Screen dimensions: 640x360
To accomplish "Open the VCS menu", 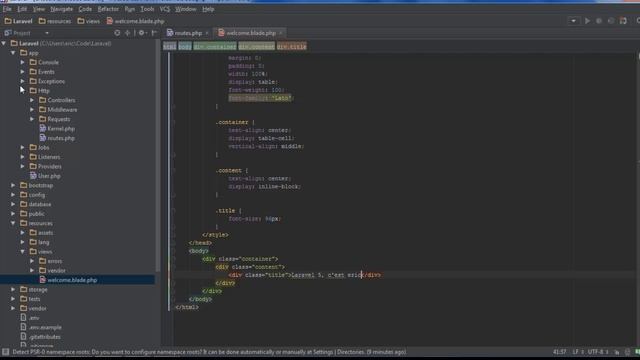I will 164,9.
